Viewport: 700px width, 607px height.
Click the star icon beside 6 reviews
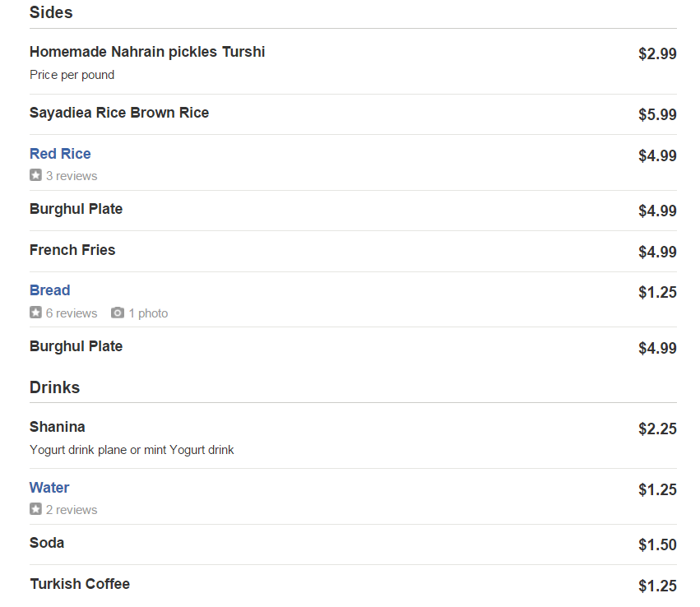pyautogui.click(x=35, y=313)
